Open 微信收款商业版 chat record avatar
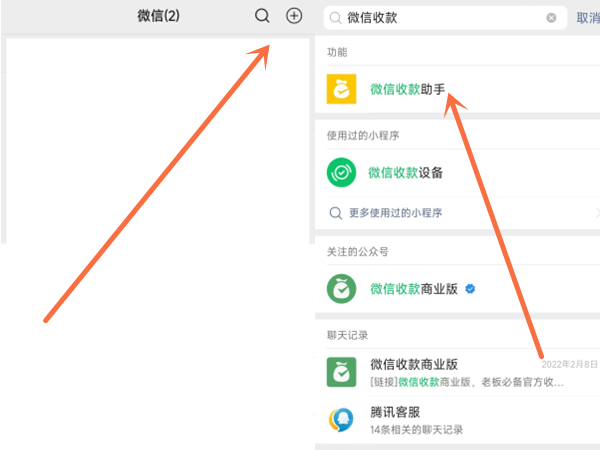This screenshot has height=450, width=600. click(341, 372)
